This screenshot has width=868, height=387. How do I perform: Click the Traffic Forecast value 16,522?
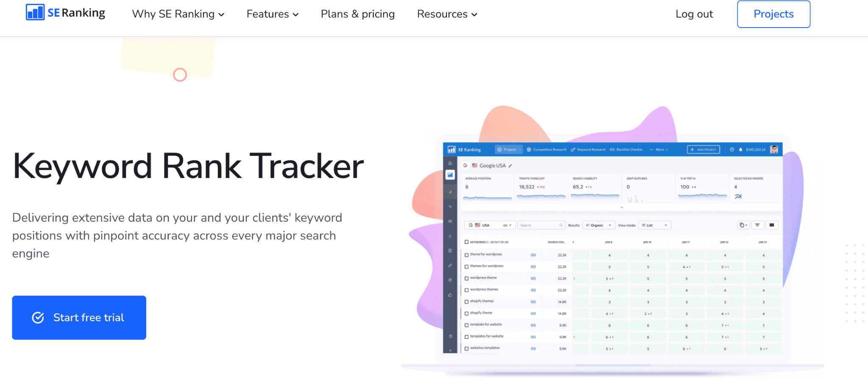point(527,187)
